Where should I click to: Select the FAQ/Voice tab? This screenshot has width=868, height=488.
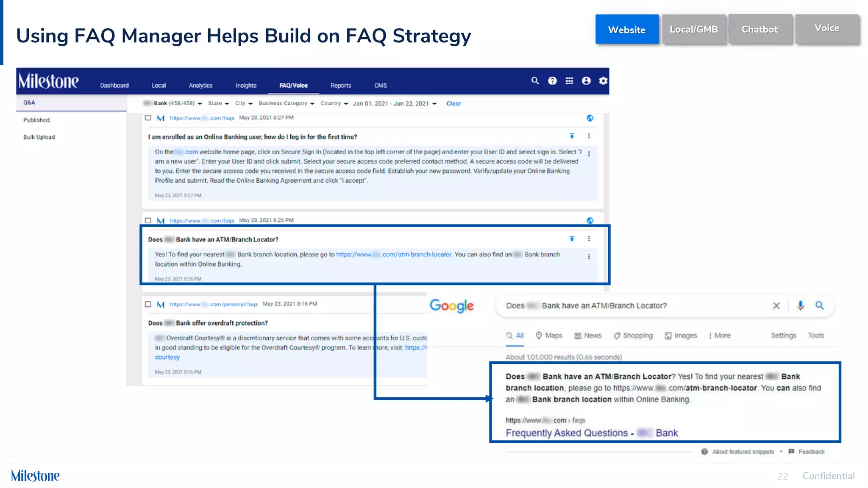click(293, 85)
